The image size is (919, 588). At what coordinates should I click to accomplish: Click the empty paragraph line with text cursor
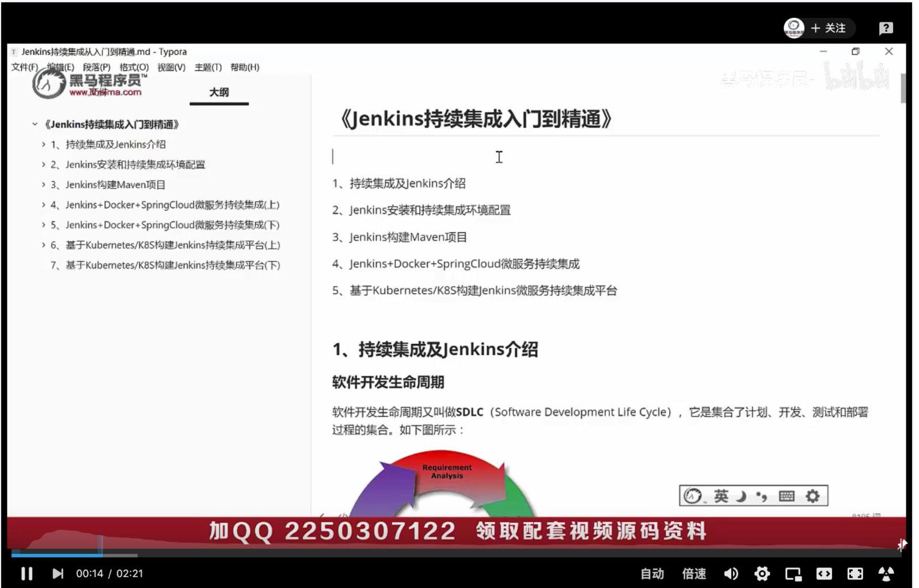click(605, 156)
